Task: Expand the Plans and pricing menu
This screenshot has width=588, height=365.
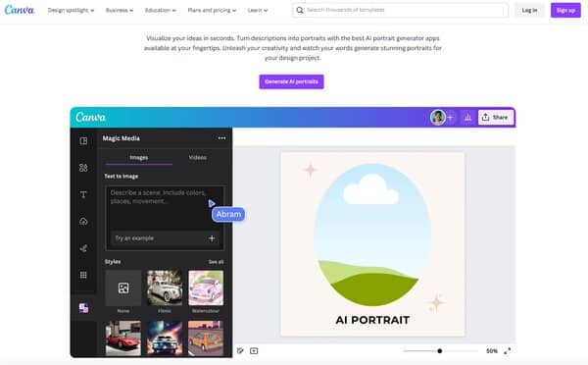Action: [212, 10]
